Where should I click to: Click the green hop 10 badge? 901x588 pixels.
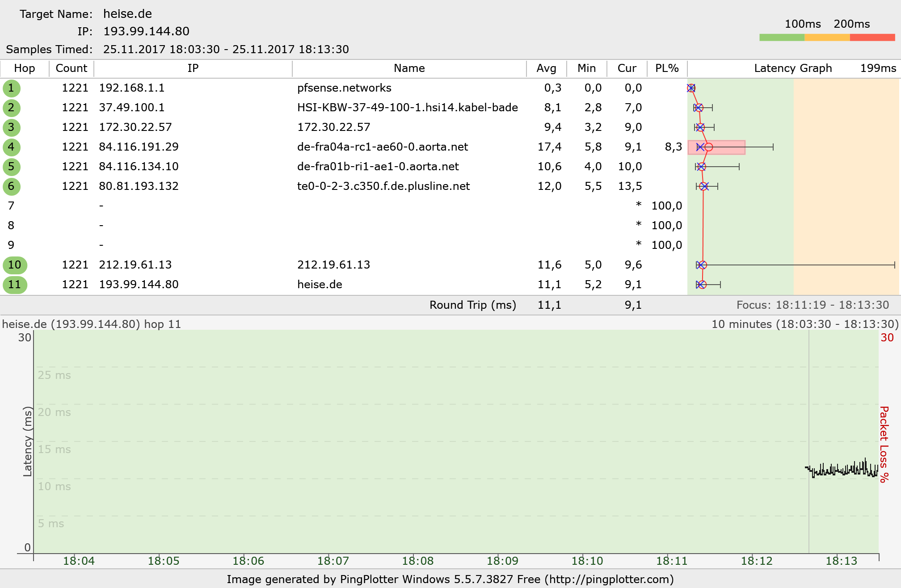[x=15, y=265]
